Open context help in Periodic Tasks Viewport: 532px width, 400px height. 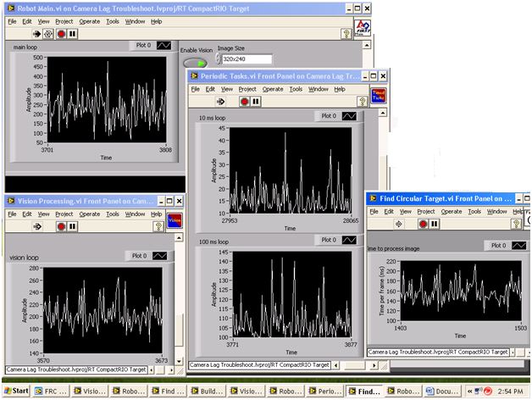click(362, 101)
